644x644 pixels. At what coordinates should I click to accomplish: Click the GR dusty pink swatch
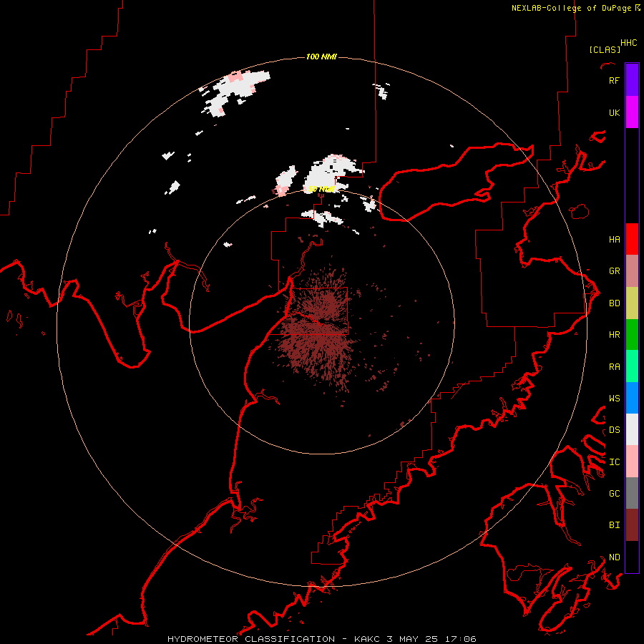632,271
